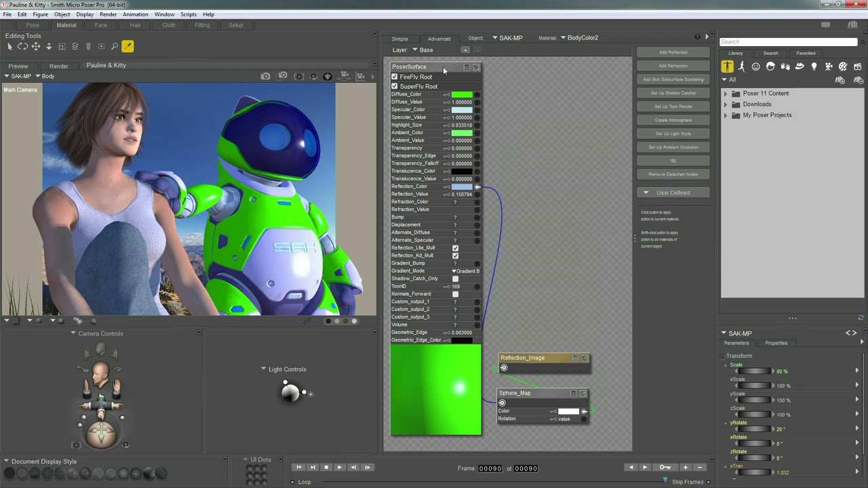Click the add library runtime icon

(840, 80)
